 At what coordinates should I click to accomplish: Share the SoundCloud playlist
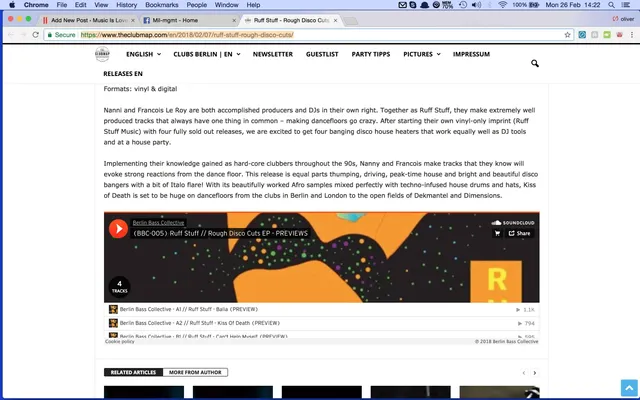[519, 233]
